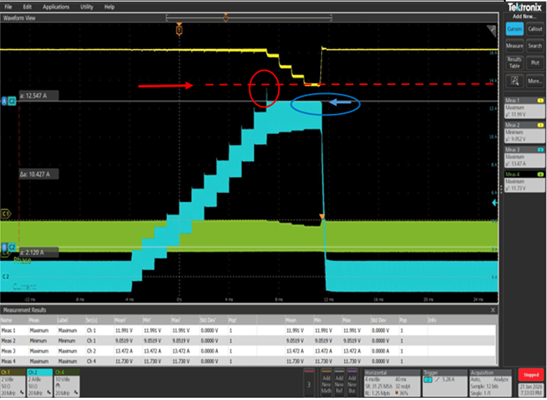Click the Ch 2 scope link icon
The height and width of the screenshot is (400, 547).
(48, 393)
